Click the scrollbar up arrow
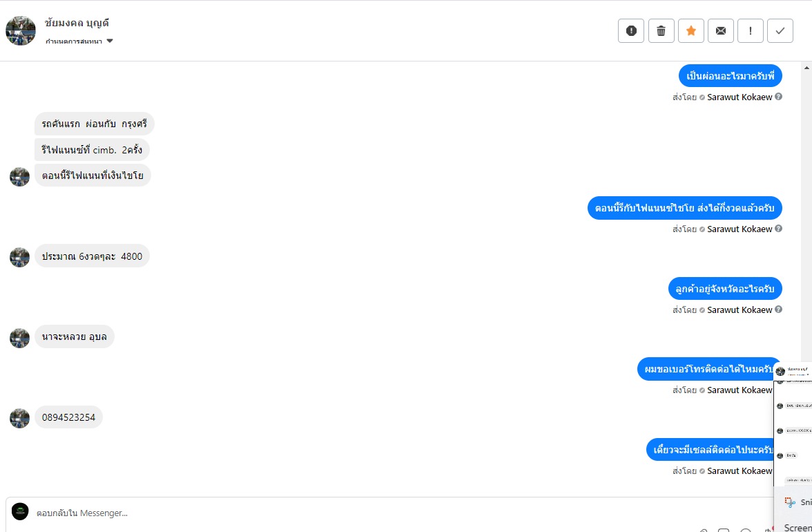The image size is (812, 532). 806,68
